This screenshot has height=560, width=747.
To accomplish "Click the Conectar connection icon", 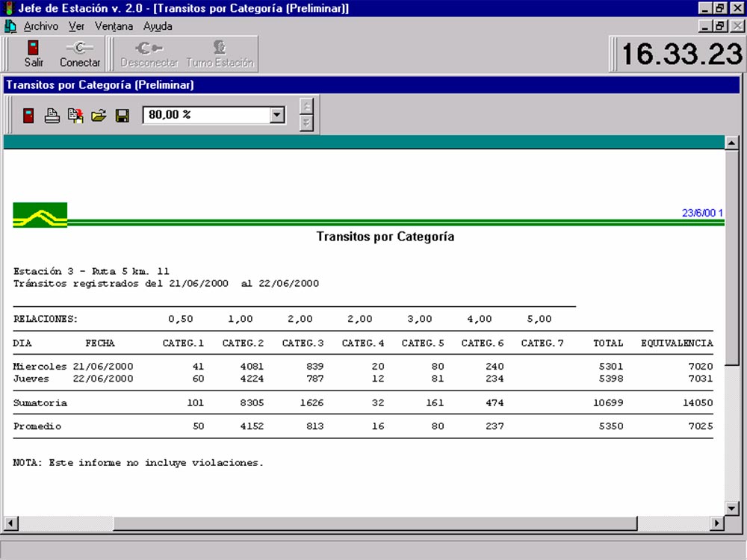I will (80, 48).
